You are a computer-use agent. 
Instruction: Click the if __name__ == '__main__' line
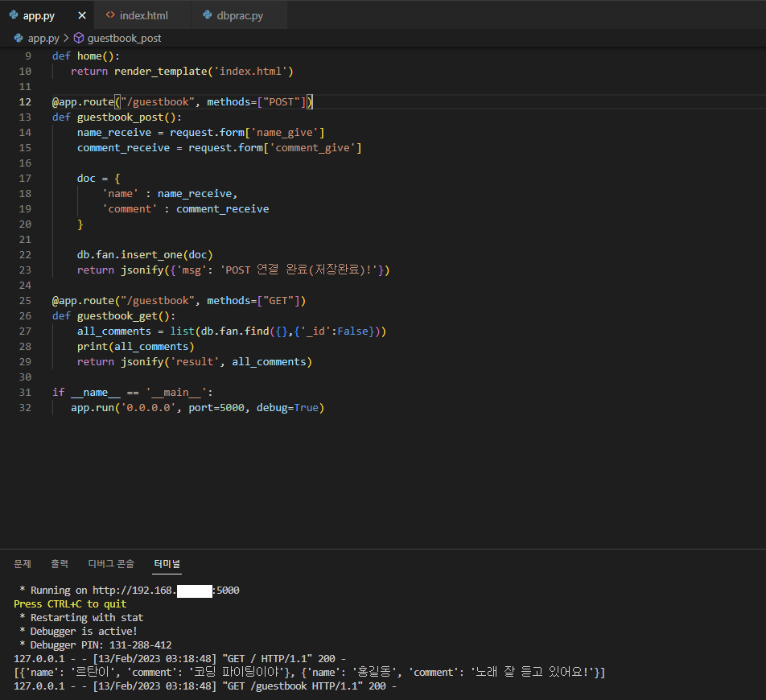coord(133,393)
